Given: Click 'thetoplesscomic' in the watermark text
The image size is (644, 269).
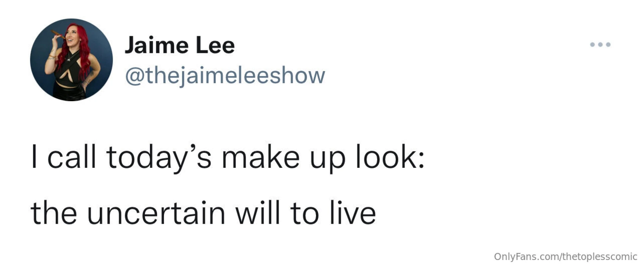Looking at the screenshot, I should [x=600, y=257].
